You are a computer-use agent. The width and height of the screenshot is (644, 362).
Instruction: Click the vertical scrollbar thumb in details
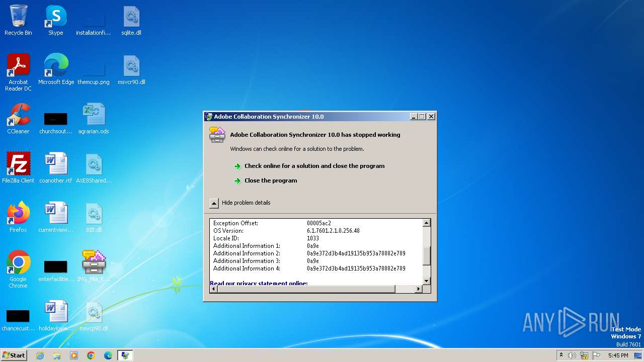[x=427, y=256]
